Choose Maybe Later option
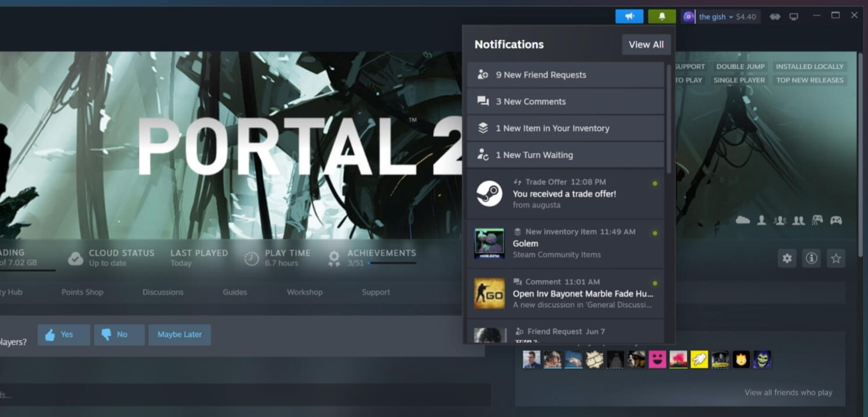868x417 pixels. pos(180,334)
